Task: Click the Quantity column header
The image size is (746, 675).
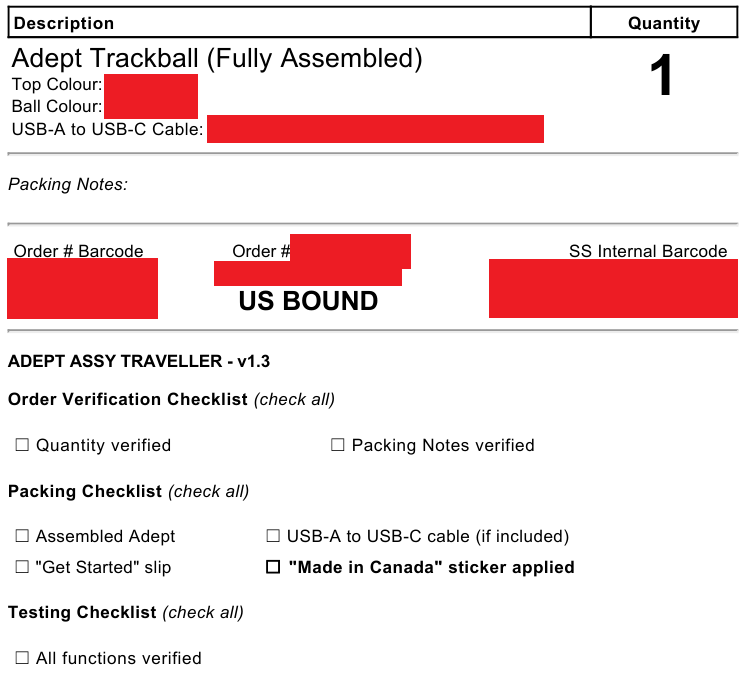Action: (664, 23)
